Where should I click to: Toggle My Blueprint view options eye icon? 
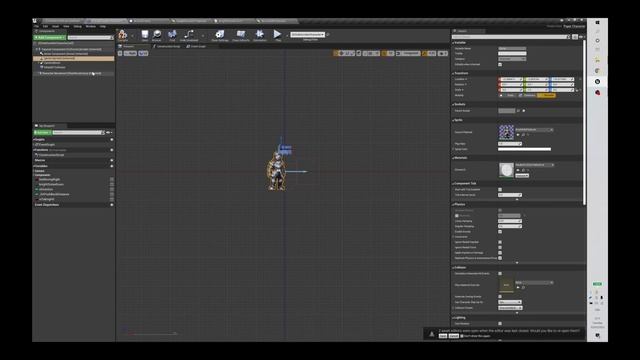coord(109,133)
